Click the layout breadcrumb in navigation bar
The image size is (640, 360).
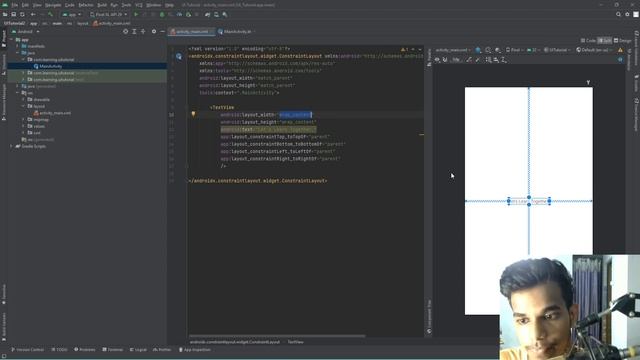(x=83, y=23)
